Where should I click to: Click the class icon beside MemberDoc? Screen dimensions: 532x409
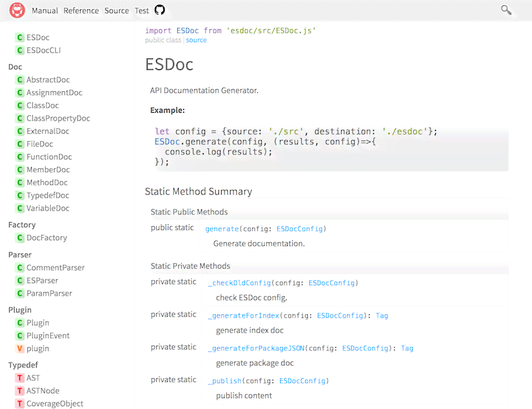pos(19,170)
